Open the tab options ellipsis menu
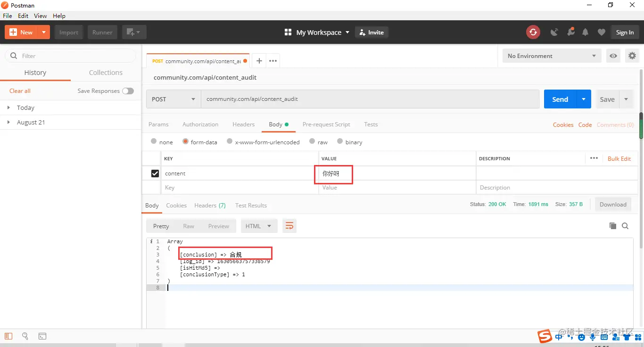 pyautogui.click(x=273, y=61)
